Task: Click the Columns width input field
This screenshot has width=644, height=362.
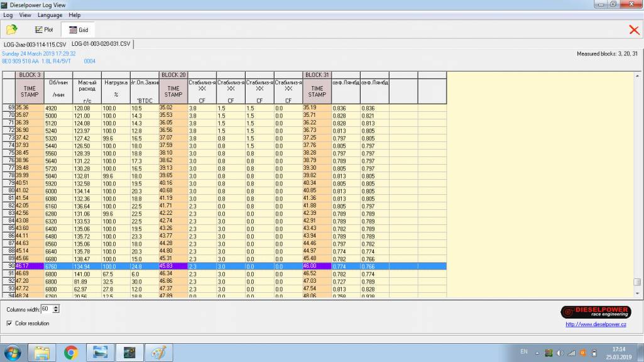Action: tap(46, 309)
